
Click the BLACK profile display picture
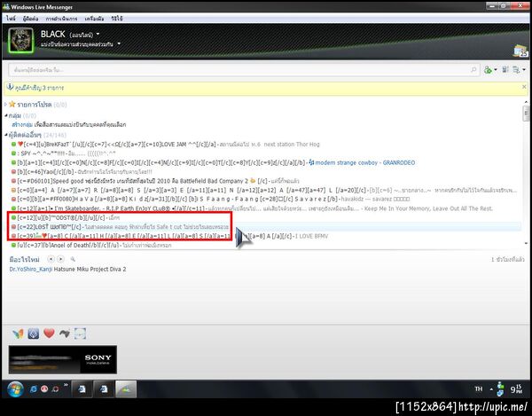point(21,41)
